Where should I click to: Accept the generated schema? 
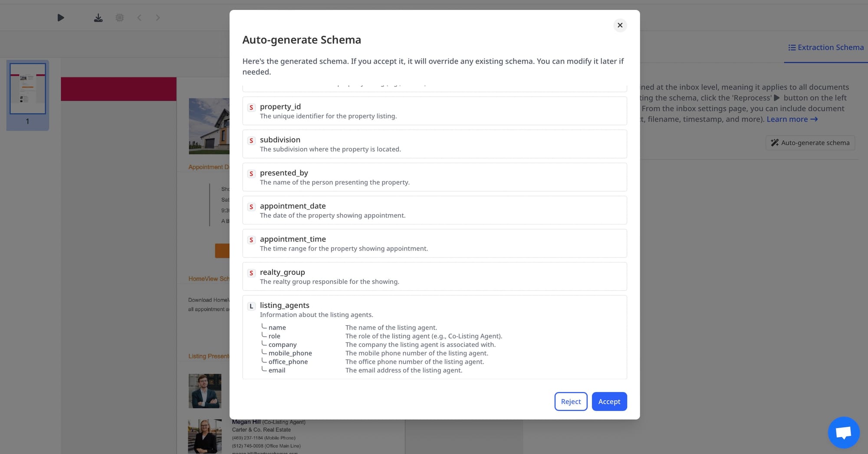pyautogui.click(x=609, y=402)
